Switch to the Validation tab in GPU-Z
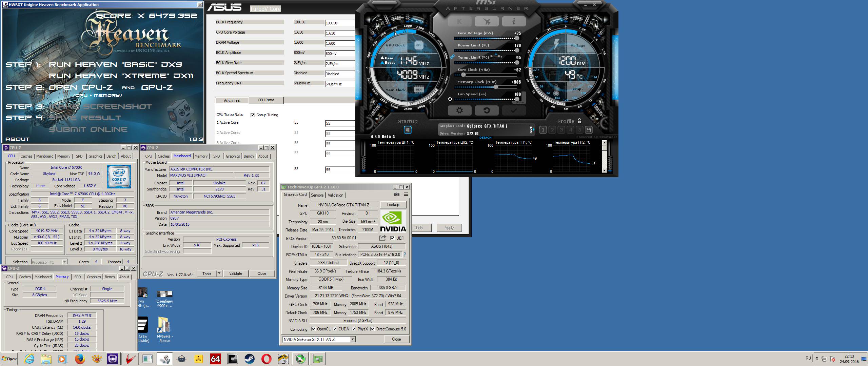The image size is (868, 366). pos(335,195)
